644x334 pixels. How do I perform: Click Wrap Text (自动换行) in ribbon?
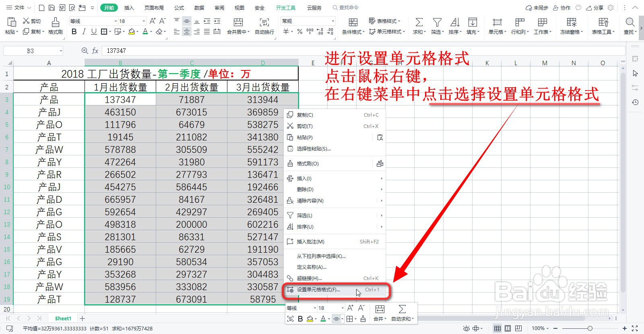(264, 26)
